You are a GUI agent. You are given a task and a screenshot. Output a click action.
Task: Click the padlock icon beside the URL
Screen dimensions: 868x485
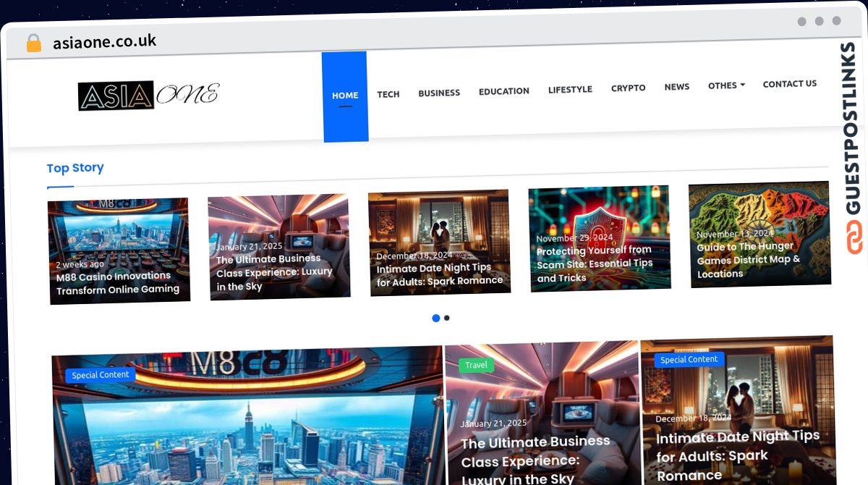[33, 43]
